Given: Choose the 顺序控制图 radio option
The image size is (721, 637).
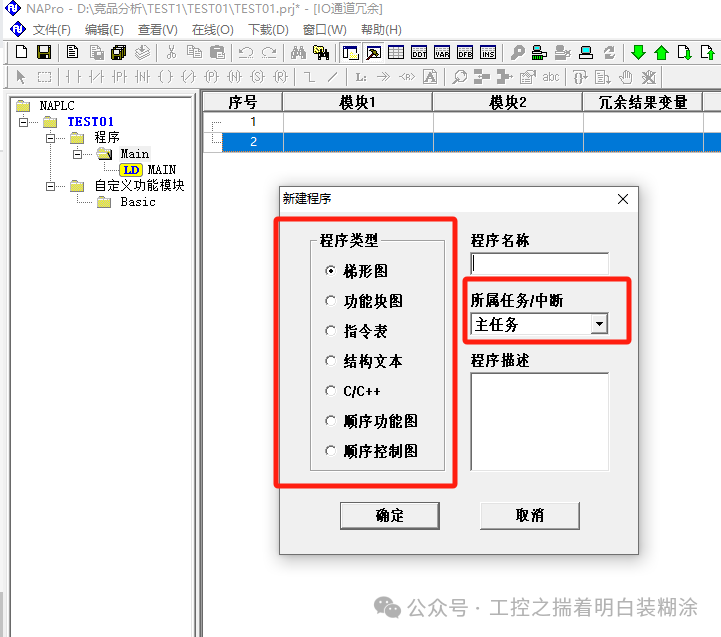Looking at the screenshot, I should (330, 451).
